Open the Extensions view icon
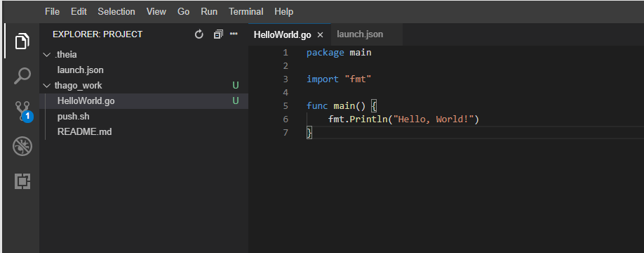 [22, 181]
